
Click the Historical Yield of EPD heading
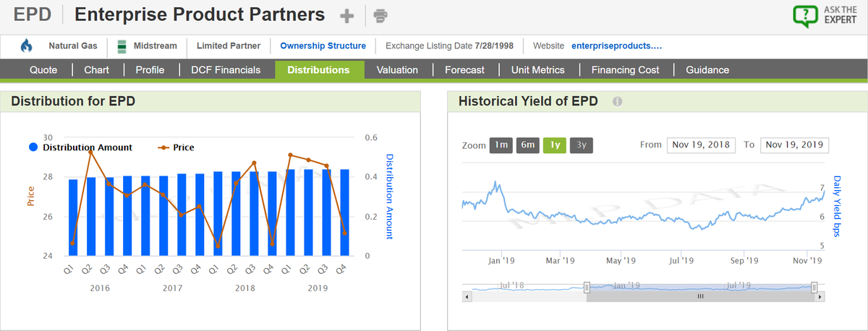point(528,101)
